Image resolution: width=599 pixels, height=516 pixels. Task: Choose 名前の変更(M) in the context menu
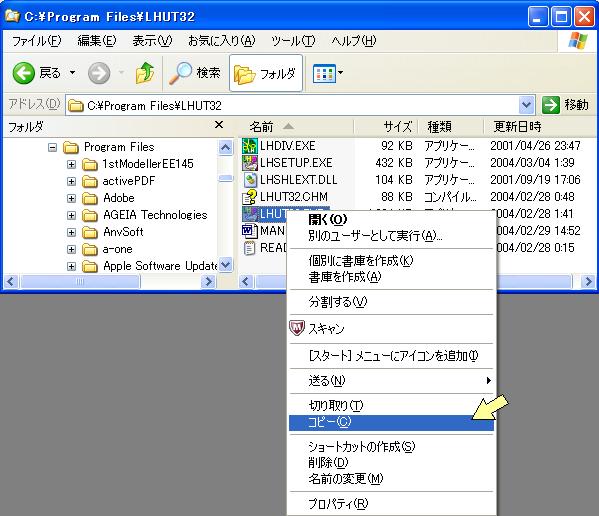[x=392, y=479]
